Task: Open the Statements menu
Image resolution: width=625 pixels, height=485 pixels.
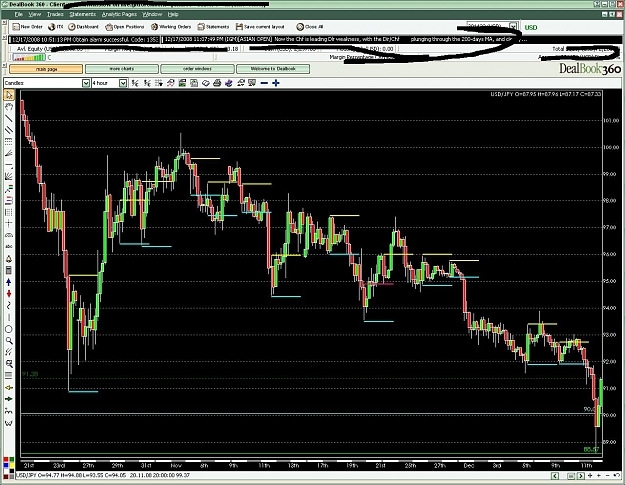Action: pyautogui.click(x=83, y=14)
